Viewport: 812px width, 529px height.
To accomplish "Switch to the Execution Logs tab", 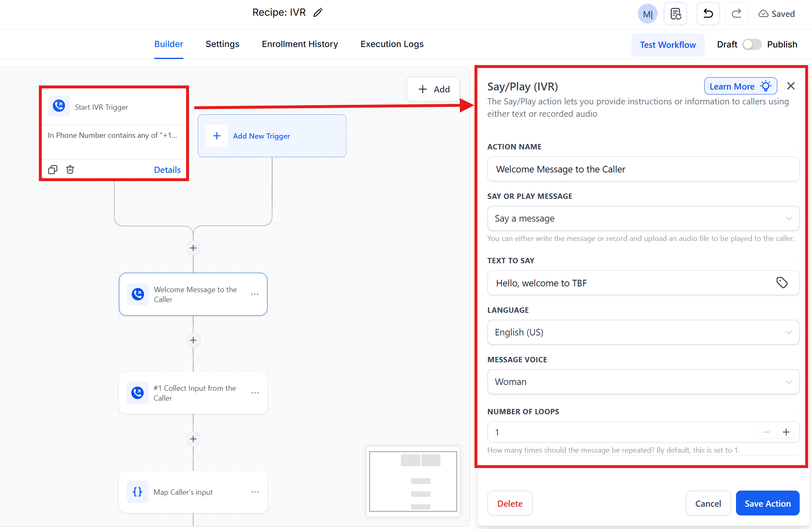I will 392,44.
